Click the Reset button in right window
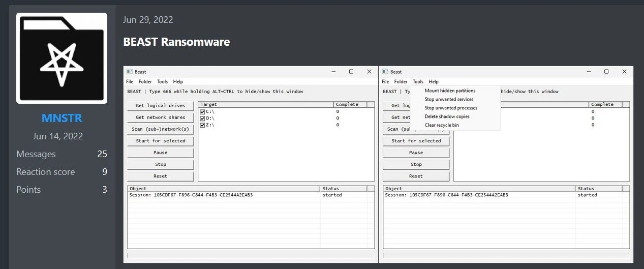Image resolution: width=644 pixels, height=269 pixels. [x=416, y=176]
